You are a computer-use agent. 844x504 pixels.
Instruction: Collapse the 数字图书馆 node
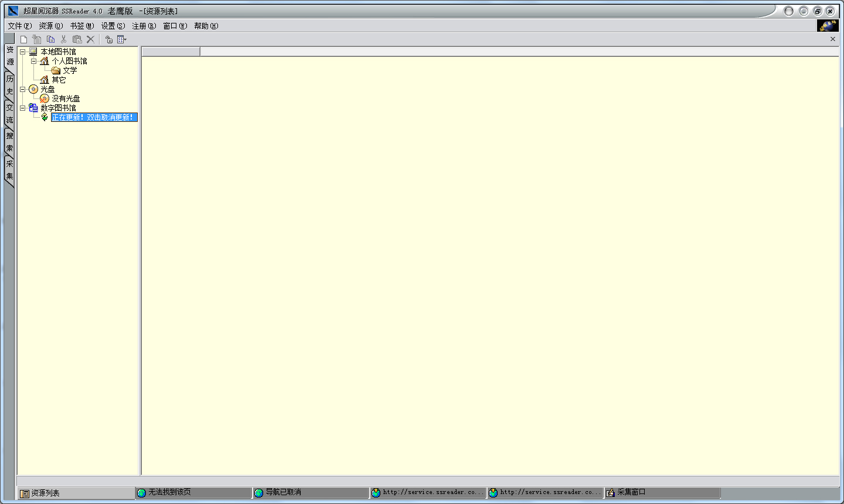23,107
